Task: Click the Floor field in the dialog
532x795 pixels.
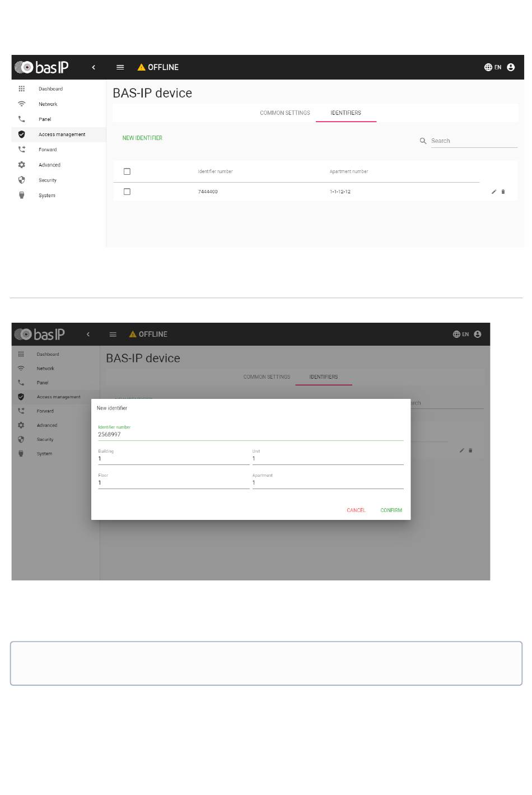Action: pyautogui.click(x=174, y=482)
